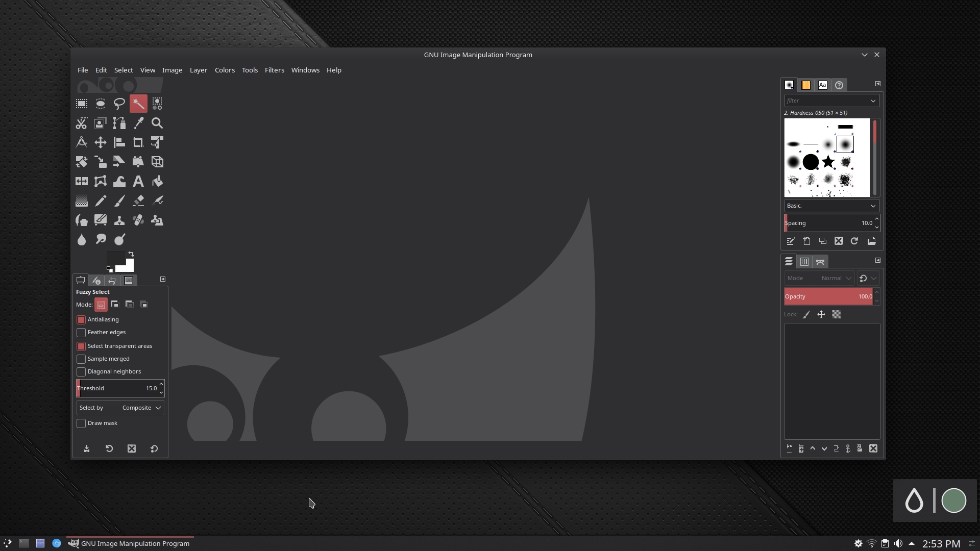Select the Zoom magnifier tool
This screenshot has width=980, height=551.
[x=157, y=123]
